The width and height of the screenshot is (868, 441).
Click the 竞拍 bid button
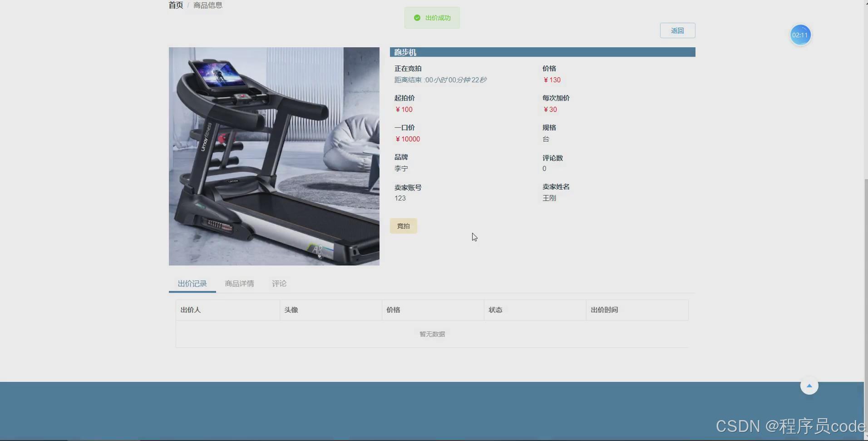click(403, 226)
